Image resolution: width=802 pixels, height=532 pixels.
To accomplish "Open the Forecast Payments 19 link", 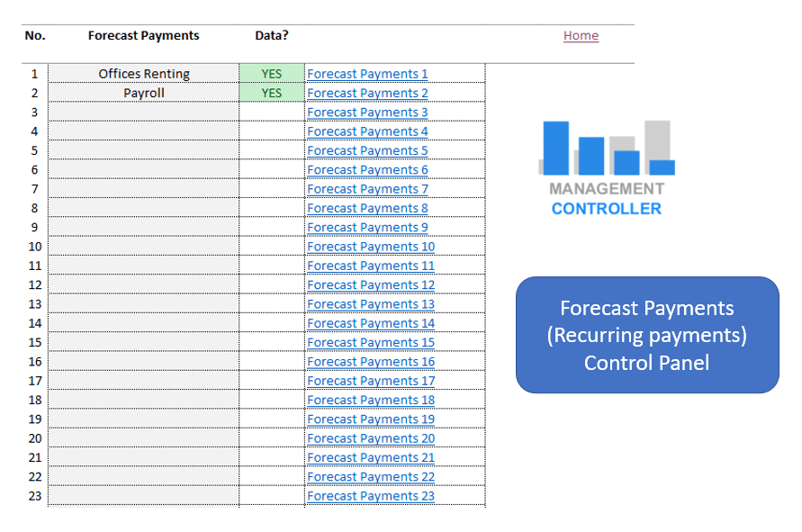I will click(x=370, y=419).
